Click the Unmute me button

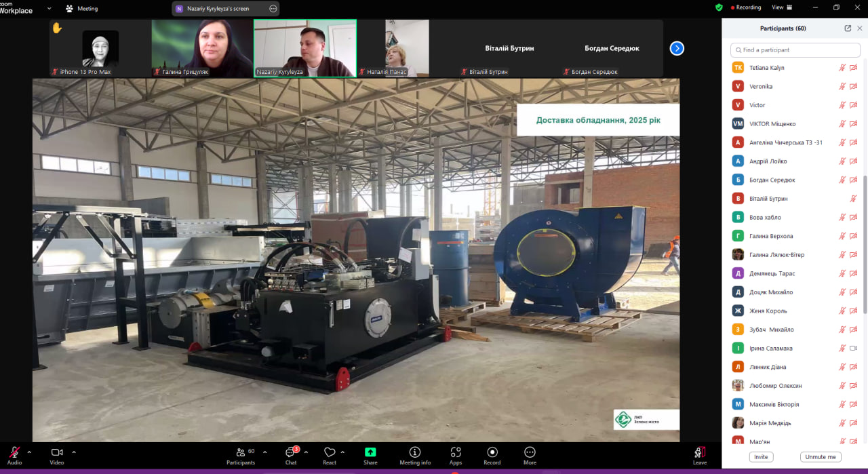click(821, 457)
